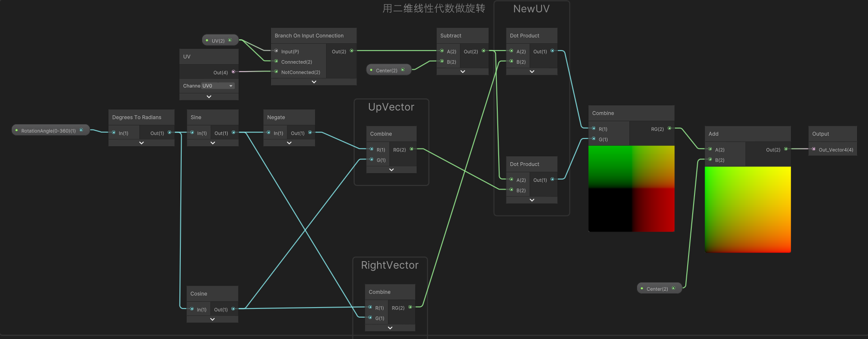This screenshot has height=339, width=868.
Task: Click the In(1) port of Degrees To Radians
Action: click(x=114, y=133)
